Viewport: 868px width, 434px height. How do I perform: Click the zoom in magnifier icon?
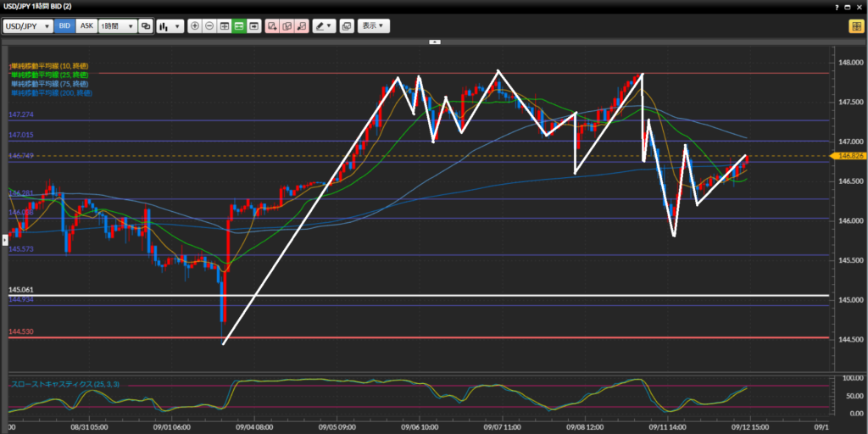coord(196,26)
